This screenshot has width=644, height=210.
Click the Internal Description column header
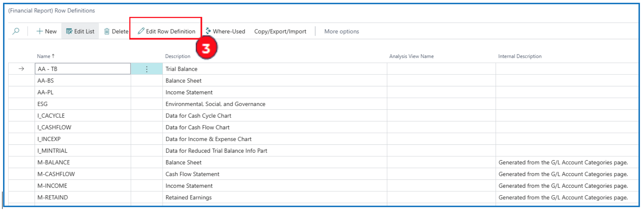tap(520, 56)
